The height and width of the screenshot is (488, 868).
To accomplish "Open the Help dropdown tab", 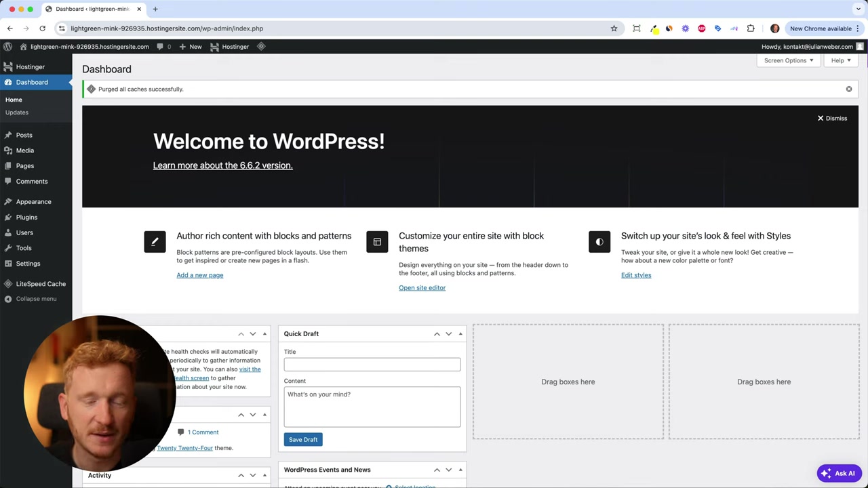I will point(841,60).
